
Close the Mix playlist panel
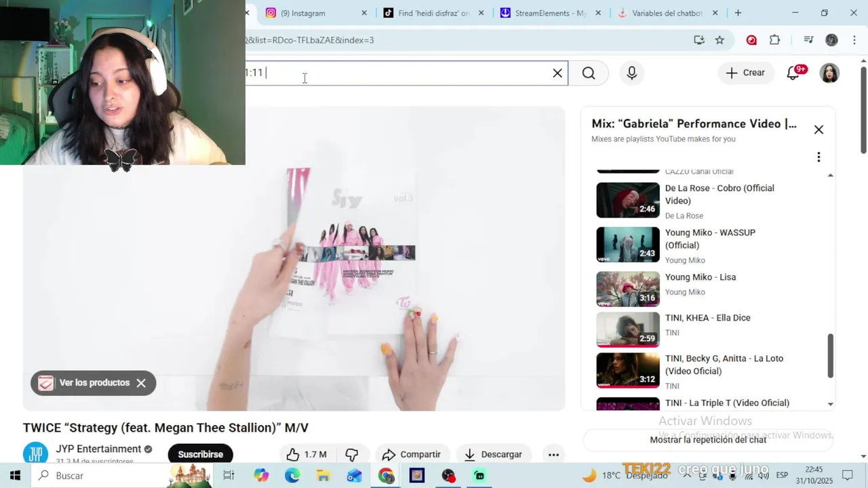coord(818,129)
